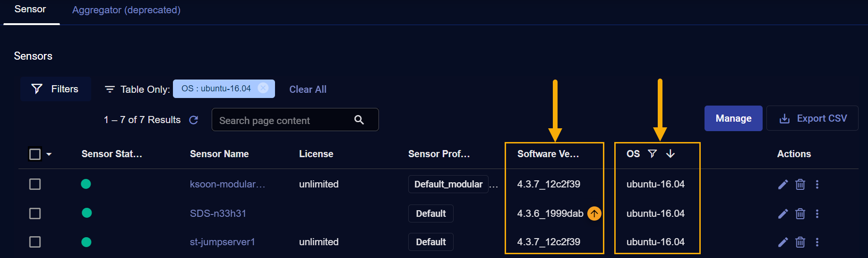This screenshot has width=868, height=258.
Task: Click the Manage button
Action: [733, 118]
